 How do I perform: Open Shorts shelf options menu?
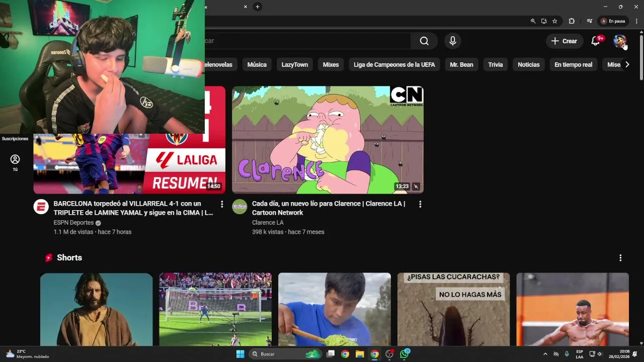click(620, 258)
